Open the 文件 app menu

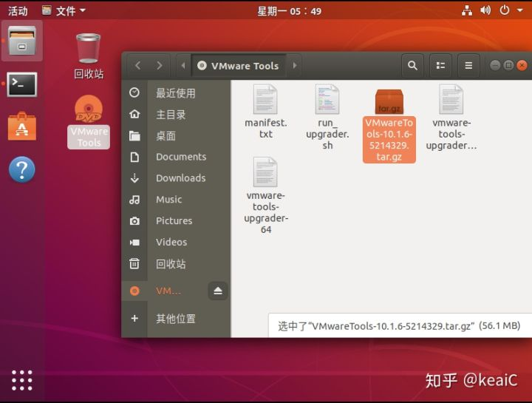click(x=64, y=11)
